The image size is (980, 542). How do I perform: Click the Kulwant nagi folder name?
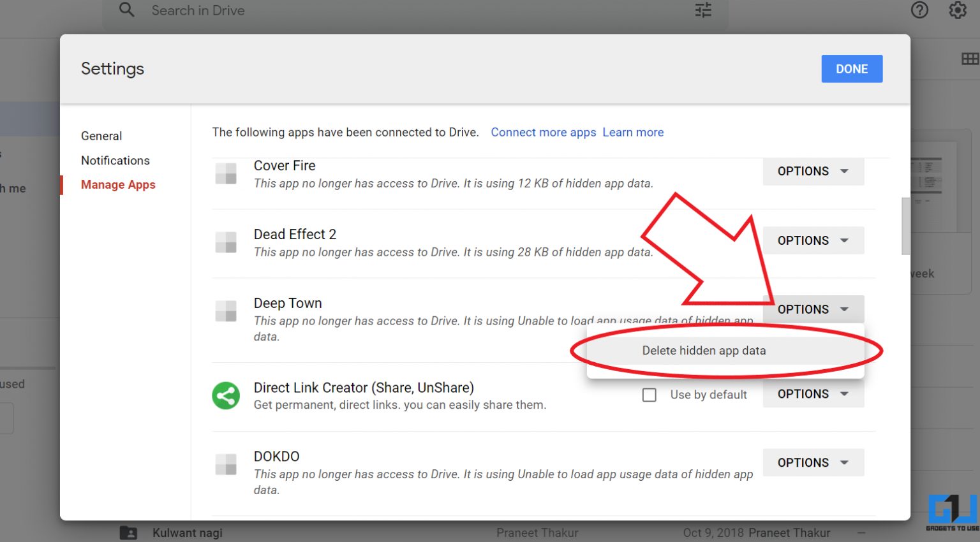pos(188,533)
